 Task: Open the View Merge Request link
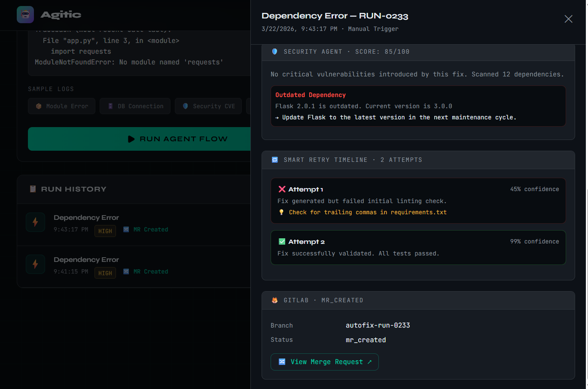tap(325, 362)
